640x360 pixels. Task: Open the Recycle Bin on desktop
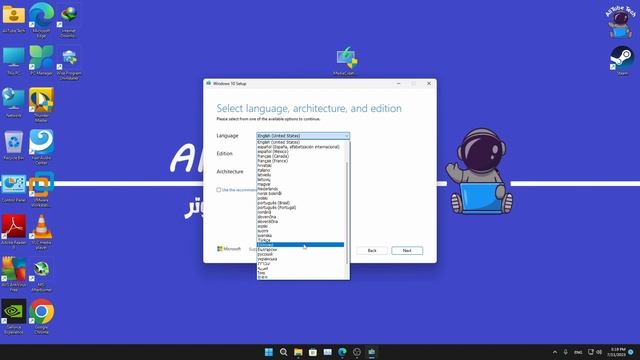coord(13,145)
